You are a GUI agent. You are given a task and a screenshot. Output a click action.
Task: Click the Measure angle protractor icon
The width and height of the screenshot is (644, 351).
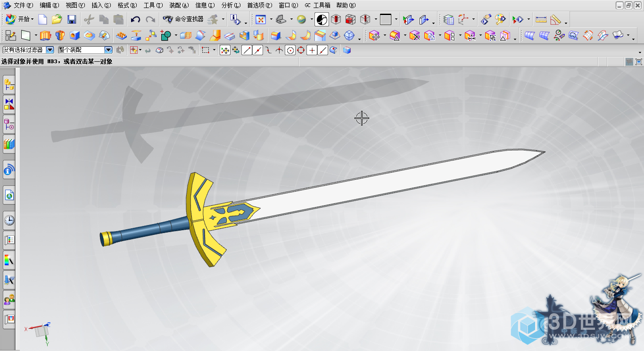pos(556,19)
